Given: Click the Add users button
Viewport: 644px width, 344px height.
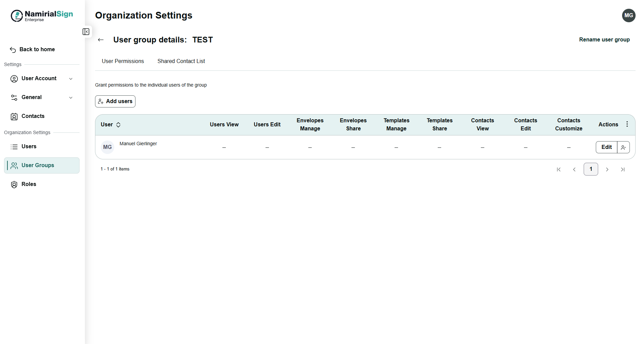Looking at the screenshot, I should tap(115, 101).
